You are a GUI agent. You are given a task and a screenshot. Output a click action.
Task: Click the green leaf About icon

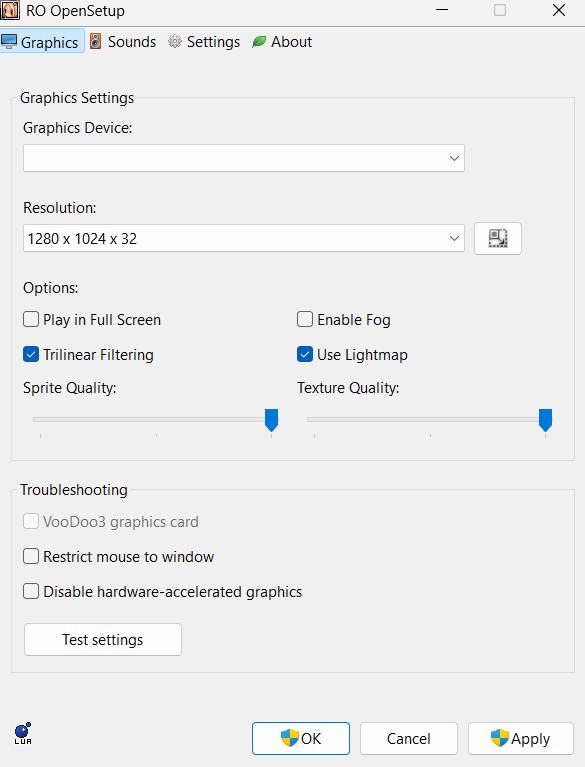tap(259, 42)
